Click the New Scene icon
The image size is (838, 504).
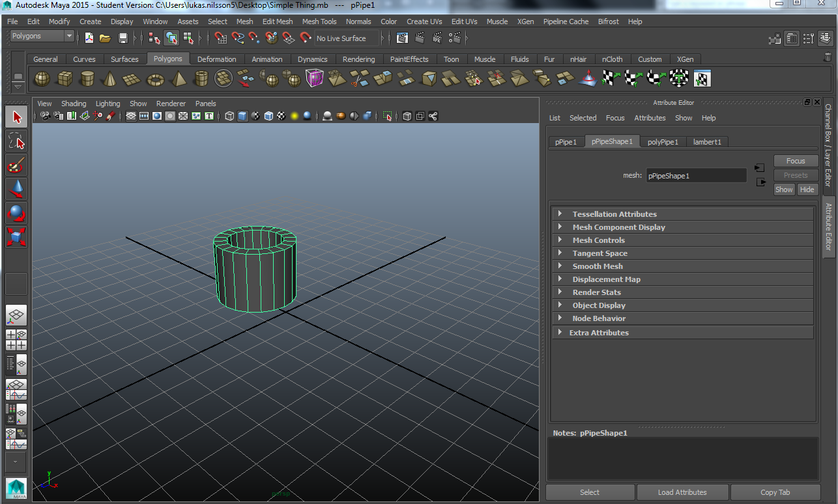89,38
